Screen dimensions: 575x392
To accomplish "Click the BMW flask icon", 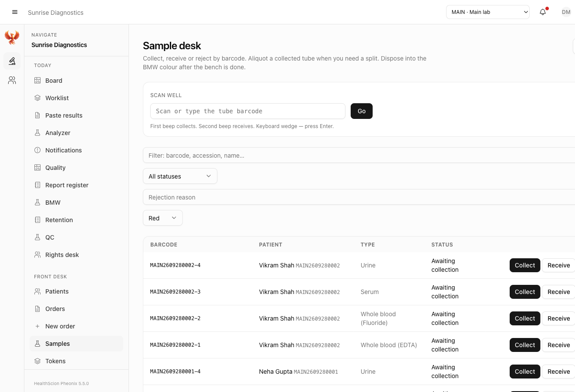I will click(37, 203).
